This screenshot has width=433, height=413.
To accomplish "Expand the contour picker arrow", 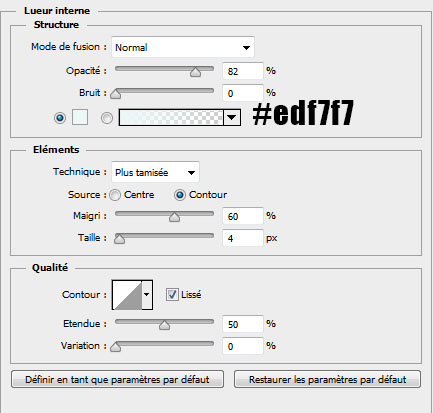I will [147, 295].
